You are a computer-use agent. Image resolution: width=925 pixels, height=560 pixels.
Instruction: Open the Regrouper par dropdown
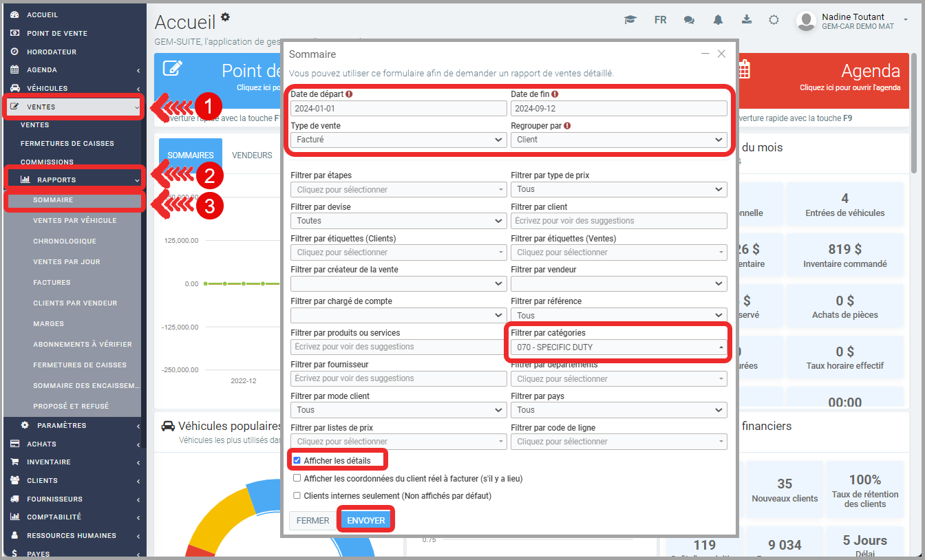click(618, 140)
